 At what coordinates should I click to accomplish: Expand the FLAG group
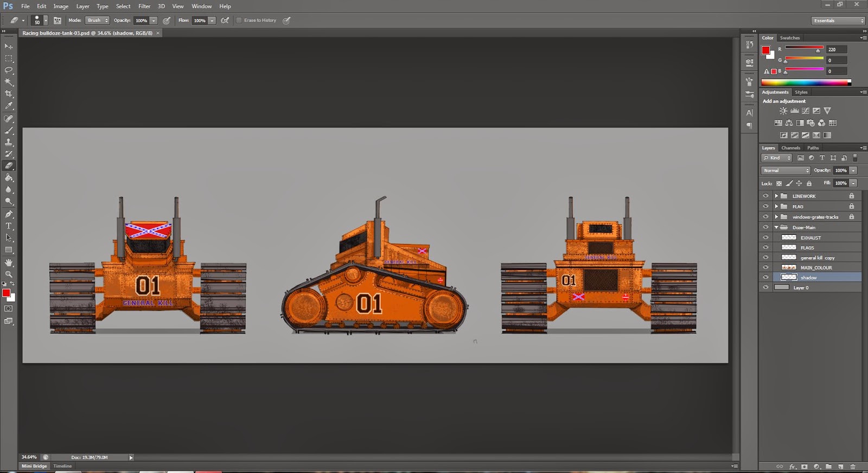(x=776, y=206)
